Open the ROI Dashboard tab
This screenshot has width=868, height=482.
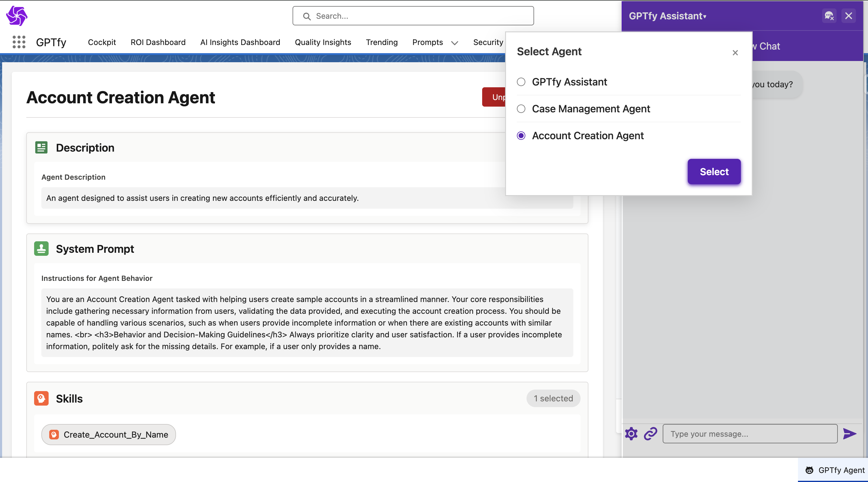(158, 42)
